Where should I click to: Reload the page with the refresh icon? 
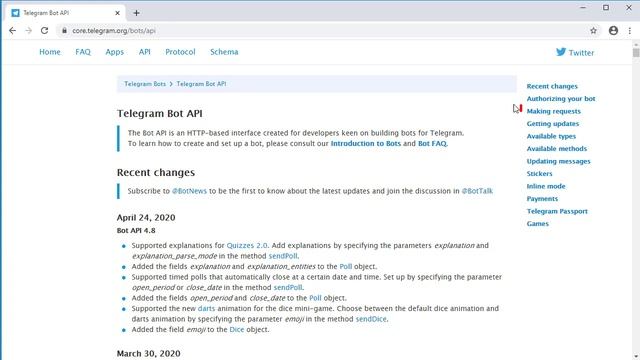click(x=44, y=31)
